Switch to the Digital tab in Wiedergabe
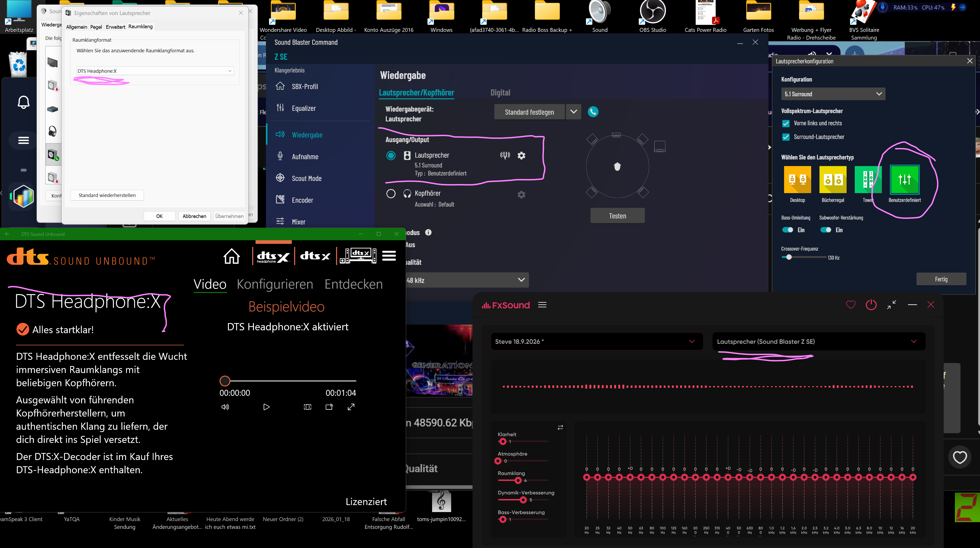 [500, 92]
